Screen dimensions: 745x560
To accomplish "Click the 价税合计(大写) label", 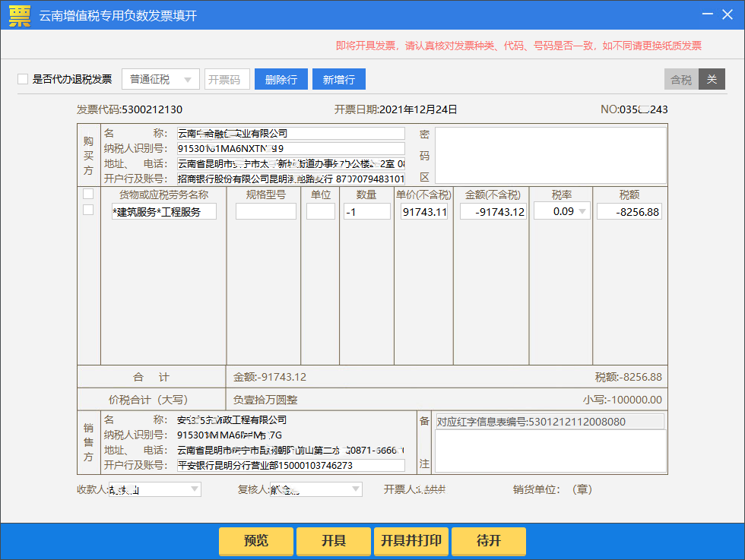I will pyautogui.click(x=148, y=400).
